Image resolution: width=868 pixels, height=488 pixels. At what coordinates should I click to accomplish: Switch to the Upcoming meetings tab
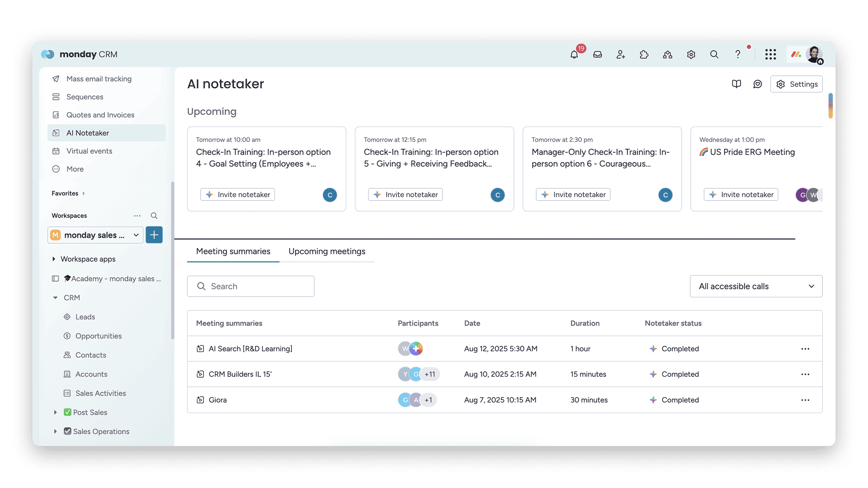327,252
